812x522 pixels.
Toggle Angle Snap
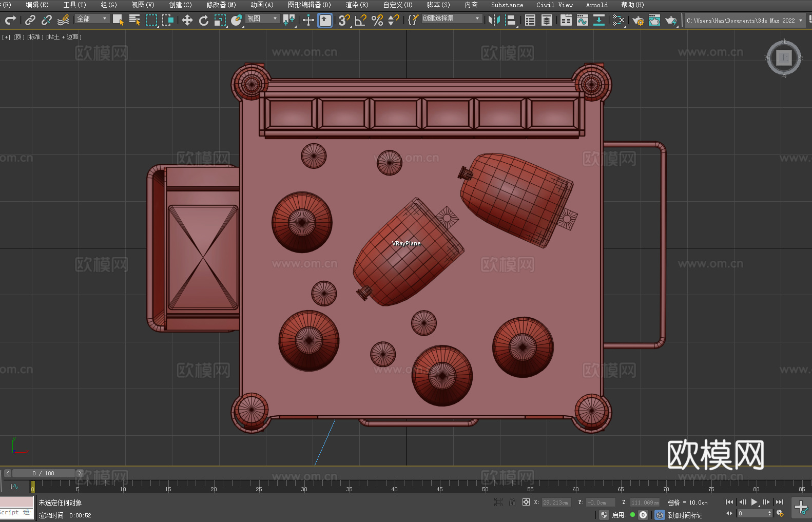pyautogui.click(x=361, y=20)
